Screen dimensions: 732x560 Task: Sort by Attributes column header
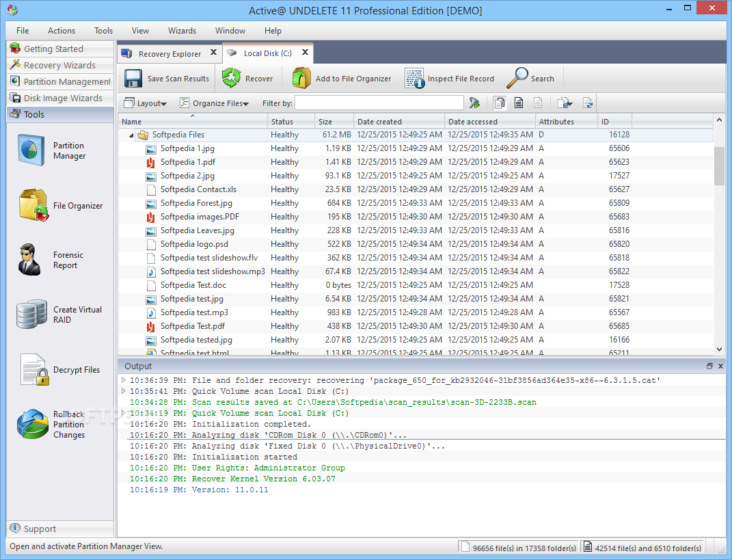point(567,122)
